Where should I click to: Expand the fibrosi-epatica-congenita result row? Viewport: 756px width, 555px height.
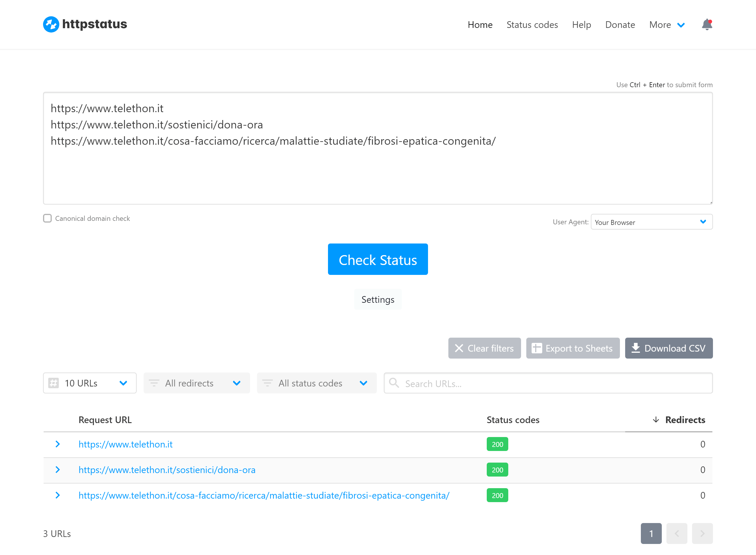pos(58,495)
